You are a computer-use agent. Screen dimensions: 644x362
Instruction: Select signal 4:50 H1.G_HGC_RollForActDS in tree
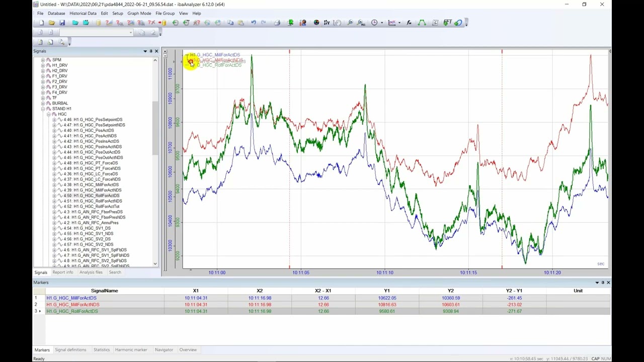click(92, 196)
